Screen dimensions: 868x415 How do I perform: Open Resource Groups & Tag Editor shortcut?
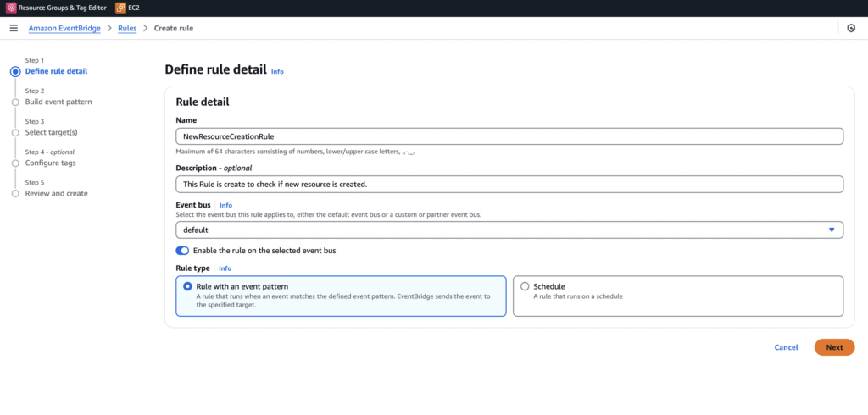click(63, 8)
